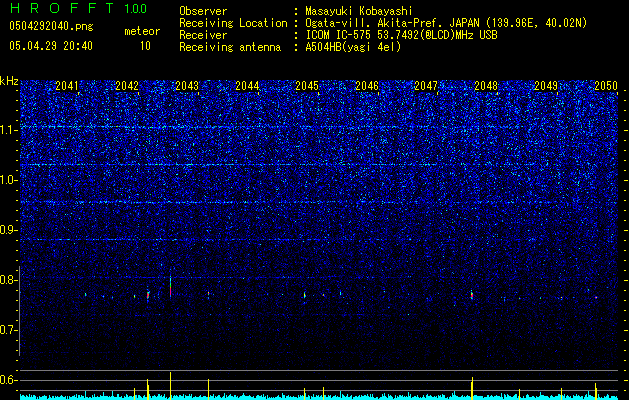
Task: Click the Receiving Location label
Action: pyautogui.click(x=233, y=23)
